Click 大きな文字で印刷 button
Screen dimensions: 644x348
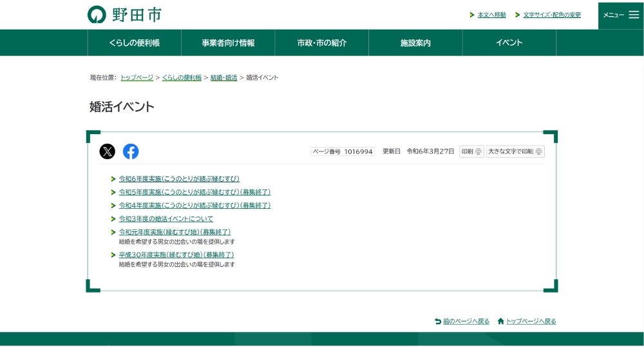515,151
